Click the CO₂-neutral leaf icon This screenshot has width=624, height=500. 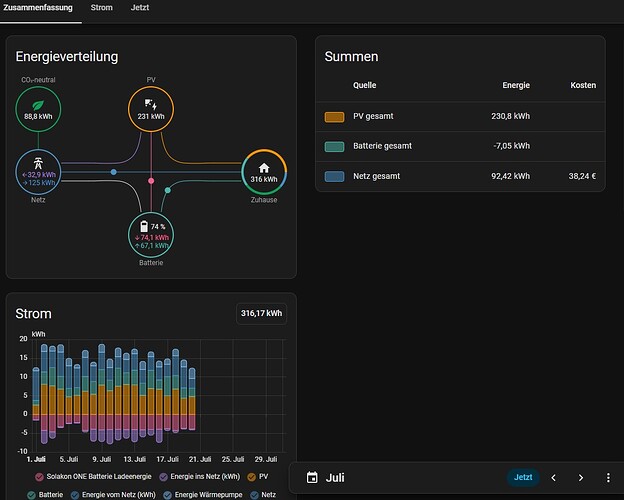(38, 105)
